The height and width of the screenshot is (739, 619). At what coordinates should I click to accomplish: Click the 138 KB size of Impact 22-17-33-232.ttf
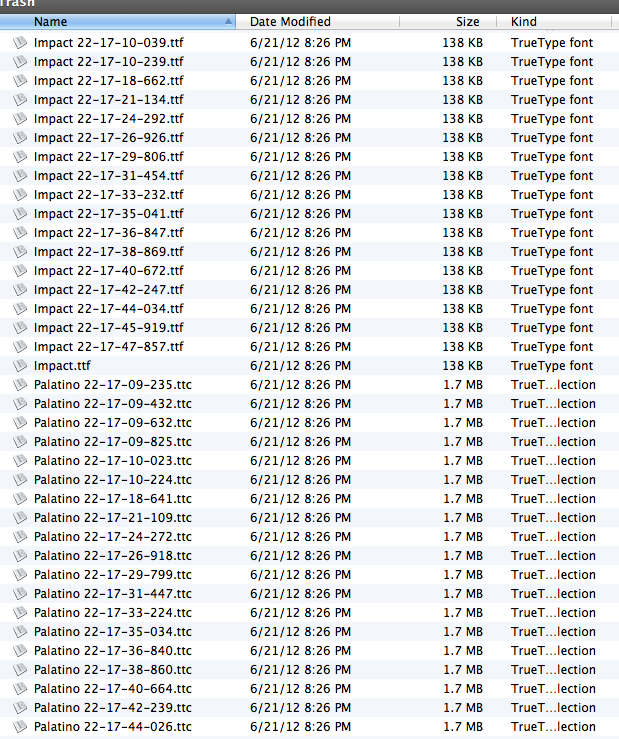[462, 195]
